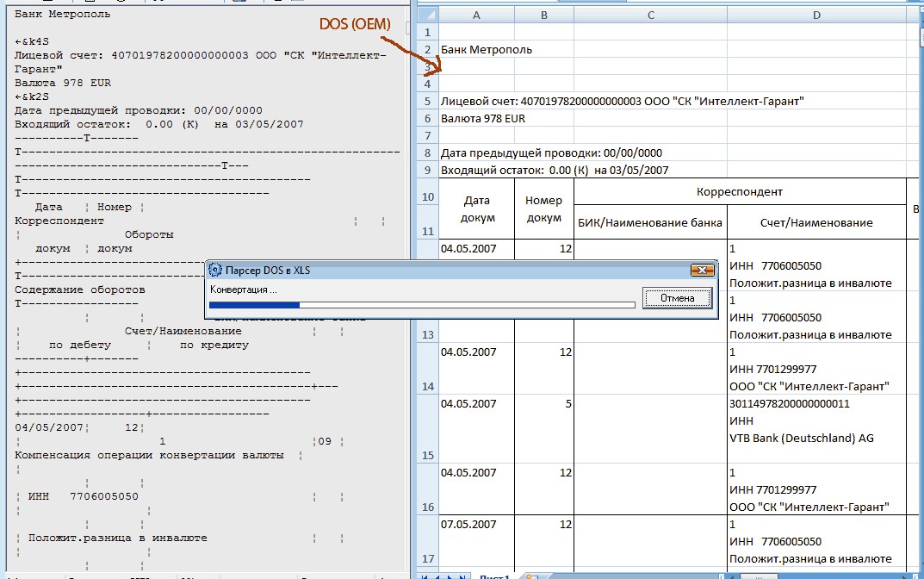Screen dimensions: 924x579
Task: Select row 8 header
Action: [428, 153]
